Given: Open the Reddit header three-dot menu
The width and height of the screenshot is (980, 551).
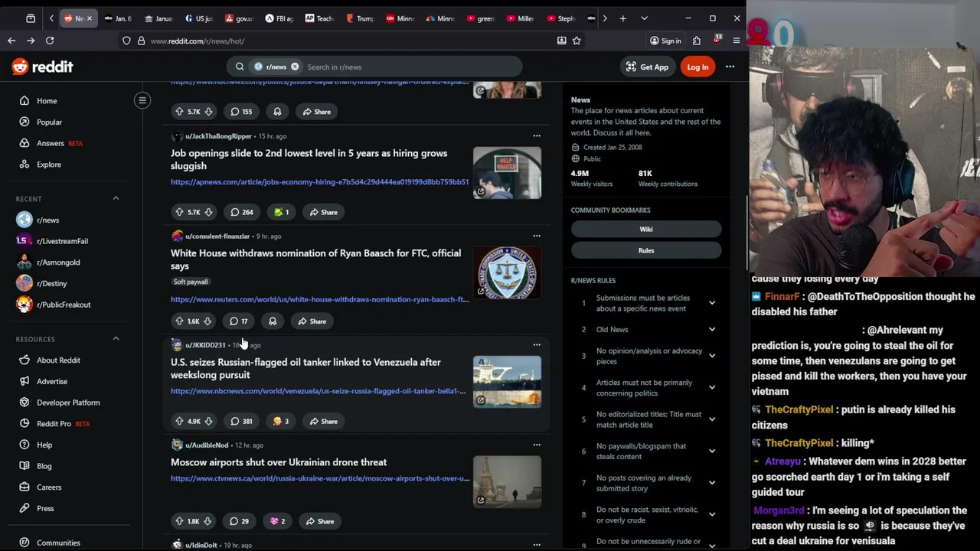Looking at the screenshot, I should click(730, 67).
